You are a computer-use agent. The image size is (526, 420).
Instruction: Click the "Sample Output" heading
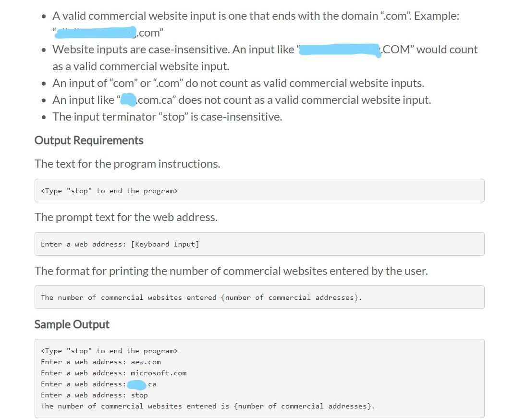pyautogui.click(x=72, y=324)
